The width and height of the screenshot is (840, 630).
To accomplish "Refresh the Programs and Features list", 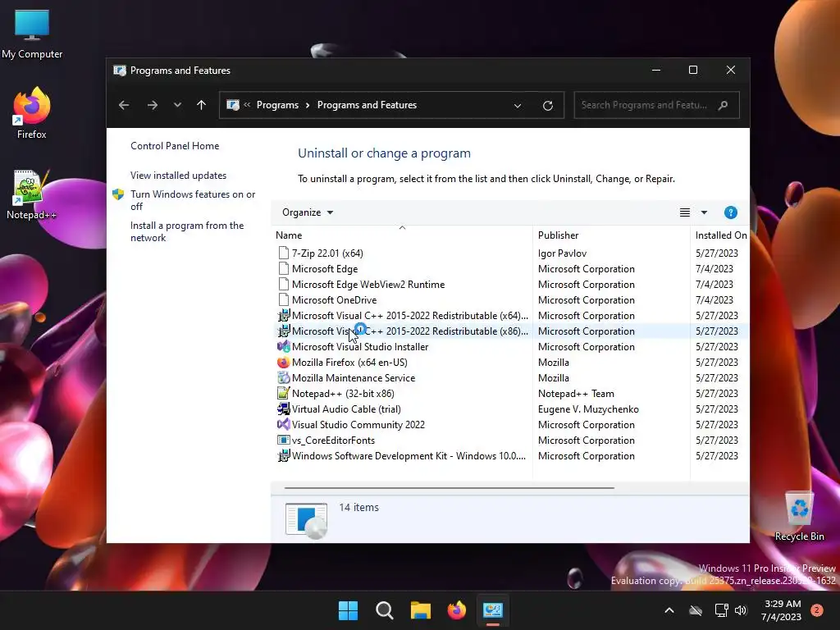I will (547, 106).
